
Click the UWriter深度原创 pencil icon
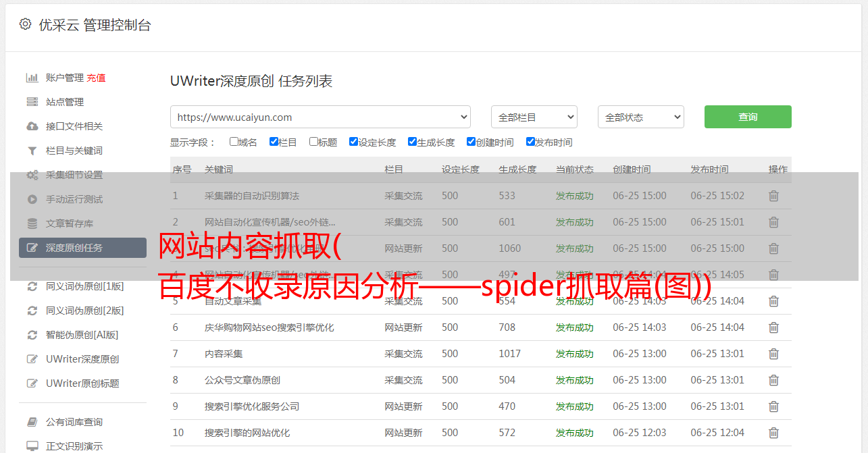(x=32, y=359)
